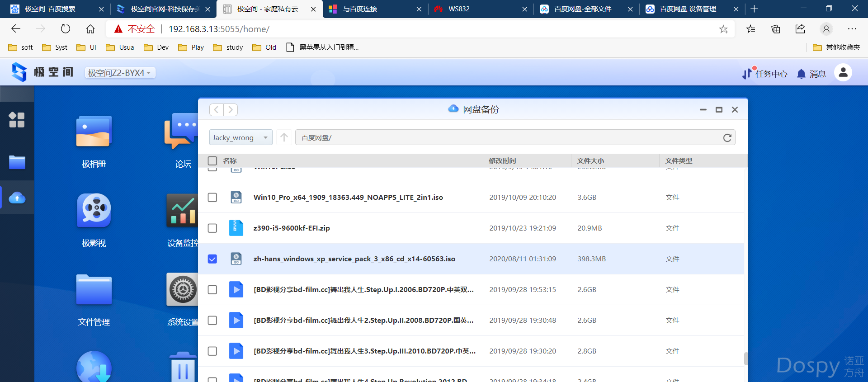This screenshot has width=868, height=382.
Task: Open the 论坛 forum app icon
Action: pos(181,132)
